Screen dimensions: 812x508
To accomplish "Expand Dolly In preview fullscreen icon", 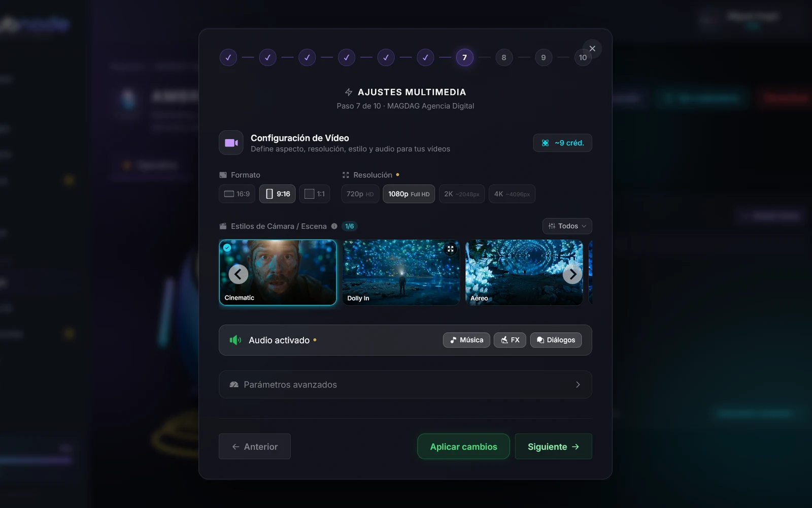I will click(450, 249).
